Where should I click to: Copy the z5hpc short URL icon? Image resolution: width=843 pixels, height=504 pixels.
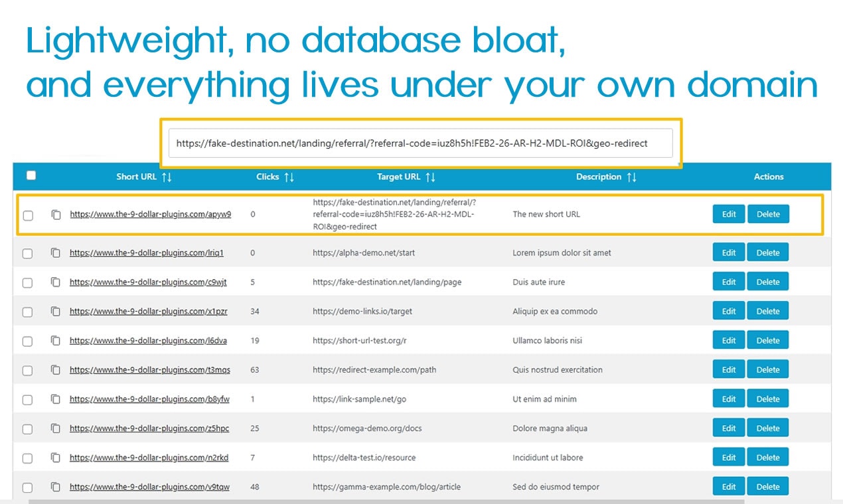(x=56, y=428)
